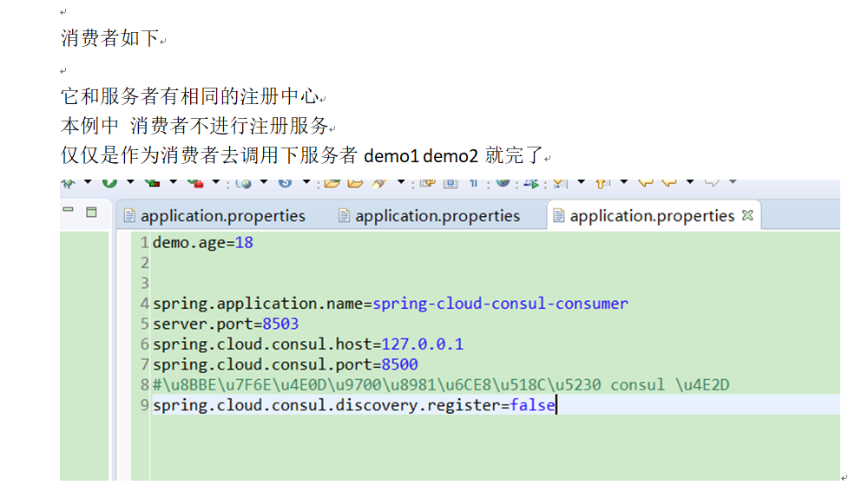The width and height of the screenshot is (868, 498).
Task: Open dropdown arrow beside the globe icon
Action: pos(264,181)
